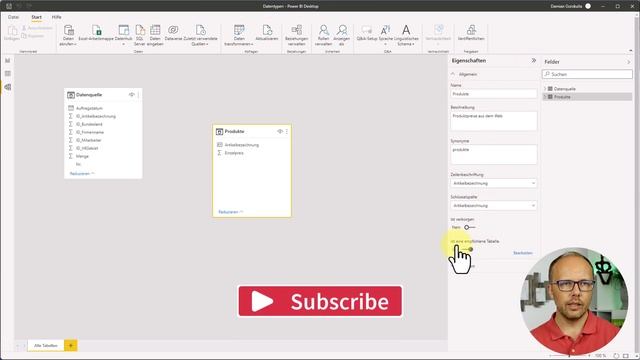Select the Alle Tabellen layout tab

pos(46,345)
